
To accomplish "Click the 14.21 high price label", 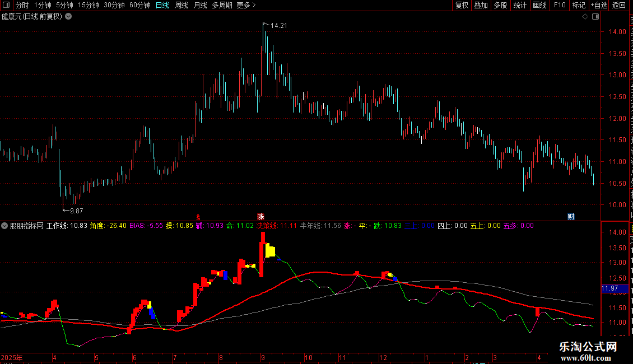I will pos(278,25).
